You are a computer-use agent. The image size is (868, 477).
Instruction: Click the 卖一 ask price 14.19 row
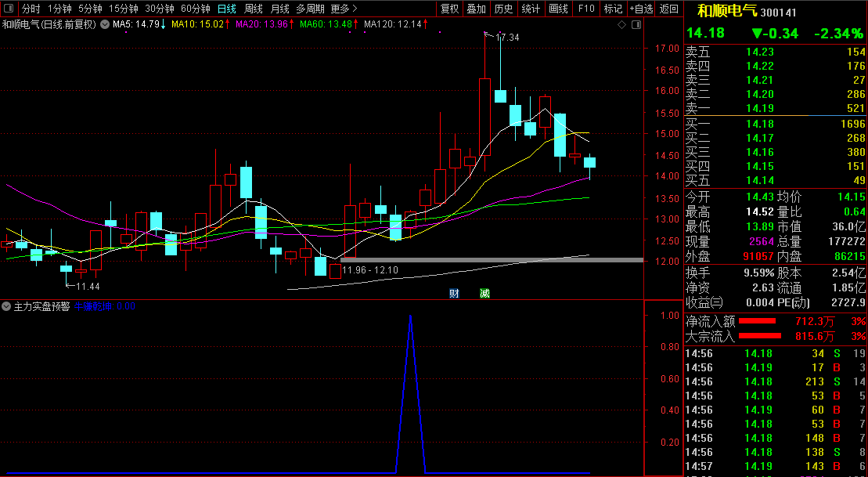(775, 109)
